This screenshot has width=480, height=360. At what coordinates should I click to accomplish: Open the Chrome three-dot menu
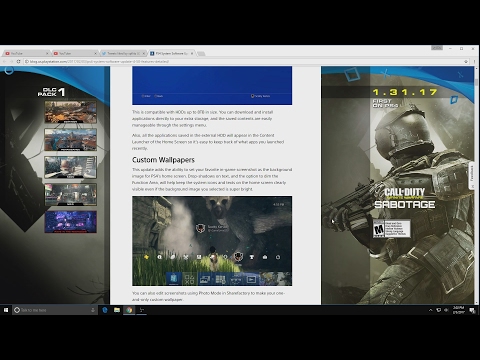[474, 62]
